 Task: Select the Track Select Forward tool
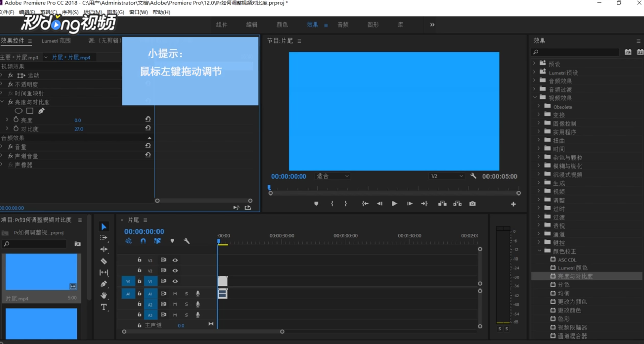coord(104,238)
